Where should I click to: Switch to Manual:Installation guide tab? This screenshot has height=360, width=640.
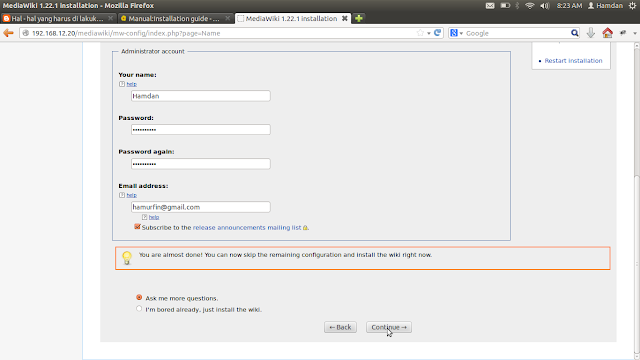(176, 18)
